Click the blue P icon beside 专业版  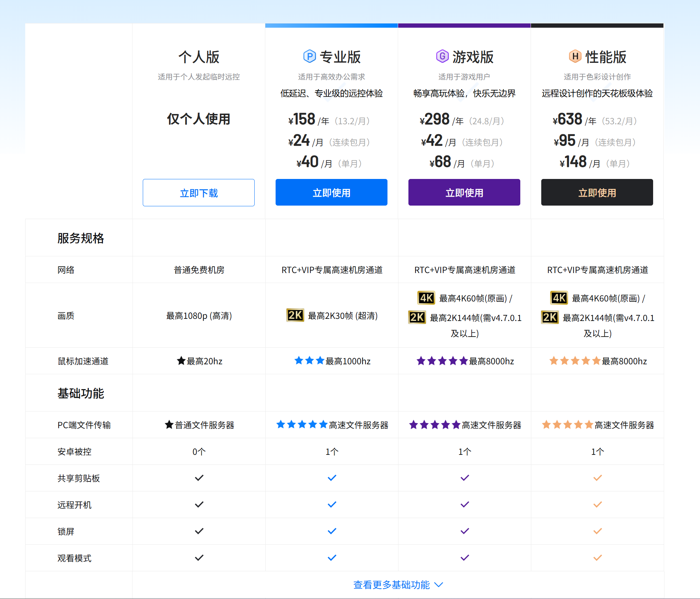(309, 56)
